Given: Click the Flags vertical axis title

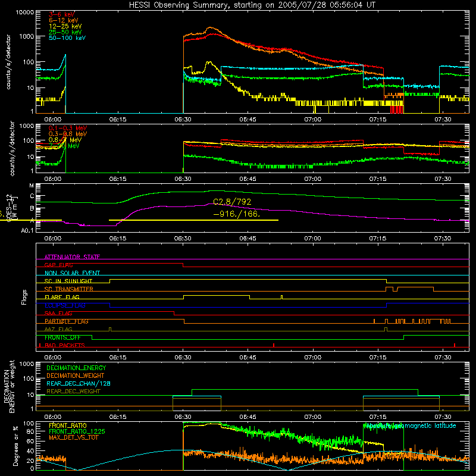Looking at the screenshot, I should click(x=24, y=297).
